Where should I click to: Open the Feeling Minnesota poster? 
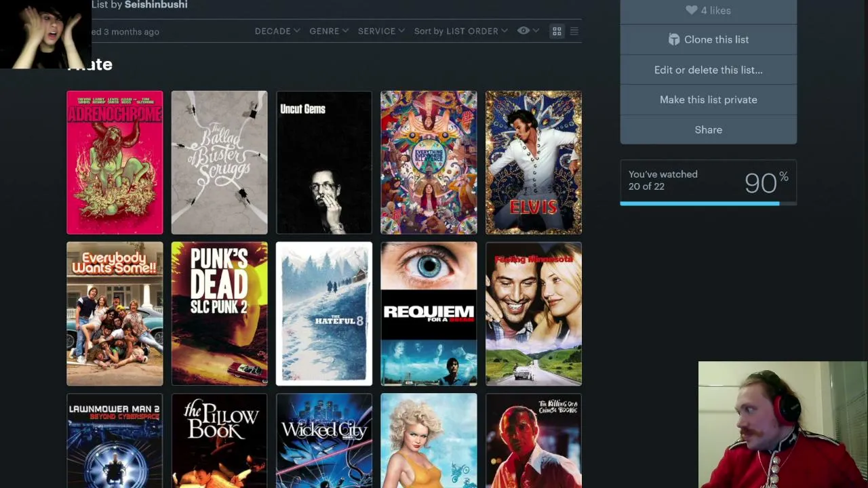(534, 314)
